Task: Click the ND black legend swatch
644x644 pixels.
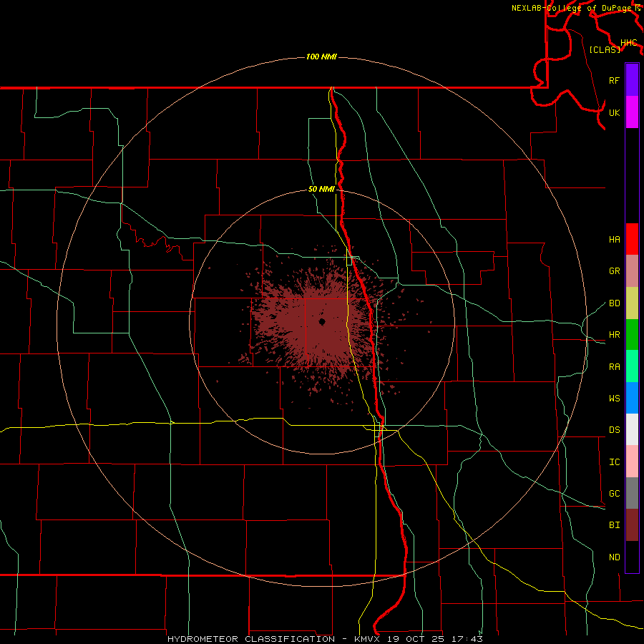Action: coord(632,557)
